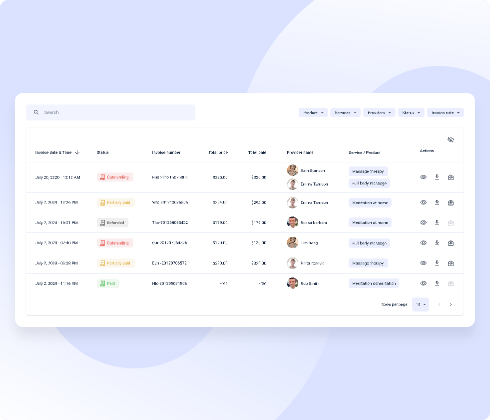The image size is (490, 420).
Task: Go to the next page arrow
Action: pyautogui.click(x=451, y=304)
